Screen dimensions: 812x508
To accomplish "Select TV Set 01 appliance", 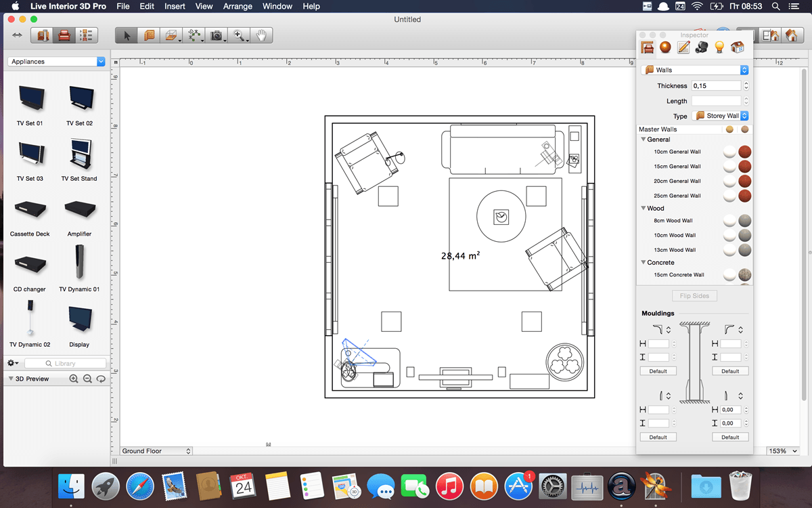I will [30, 105].
